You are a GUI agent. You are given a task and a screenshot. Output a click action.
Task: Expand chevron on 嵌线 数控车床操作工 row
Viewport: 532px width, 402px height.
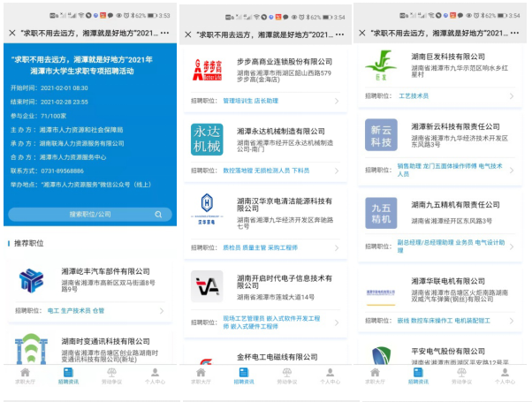(512, 321)
